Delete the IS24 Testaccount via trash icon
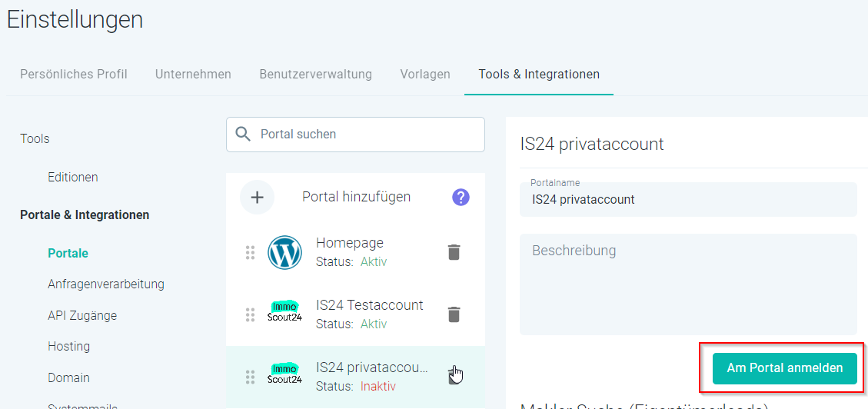This screenshot has width=868, height=409. tap(454, 314)
